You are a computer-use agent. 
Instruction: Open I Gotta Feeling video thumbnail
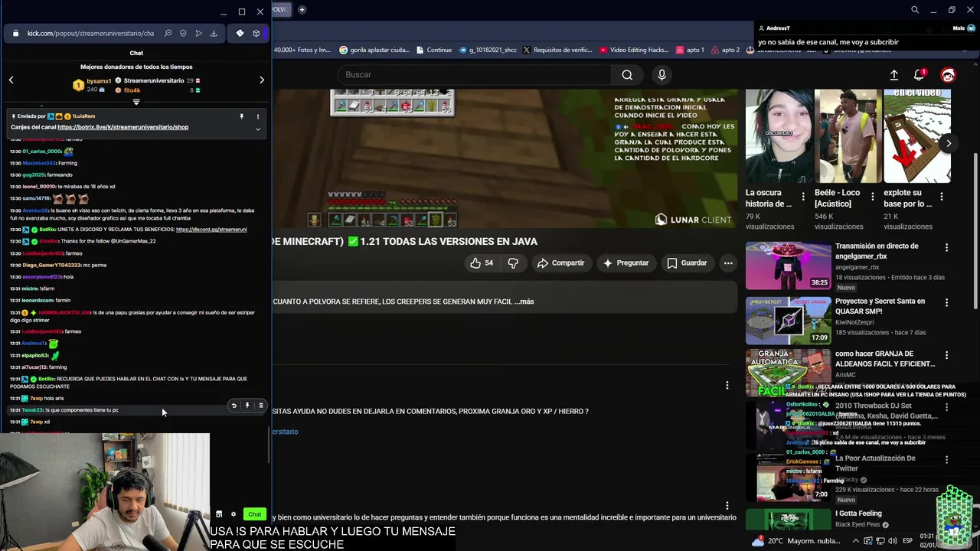(788, 520)
